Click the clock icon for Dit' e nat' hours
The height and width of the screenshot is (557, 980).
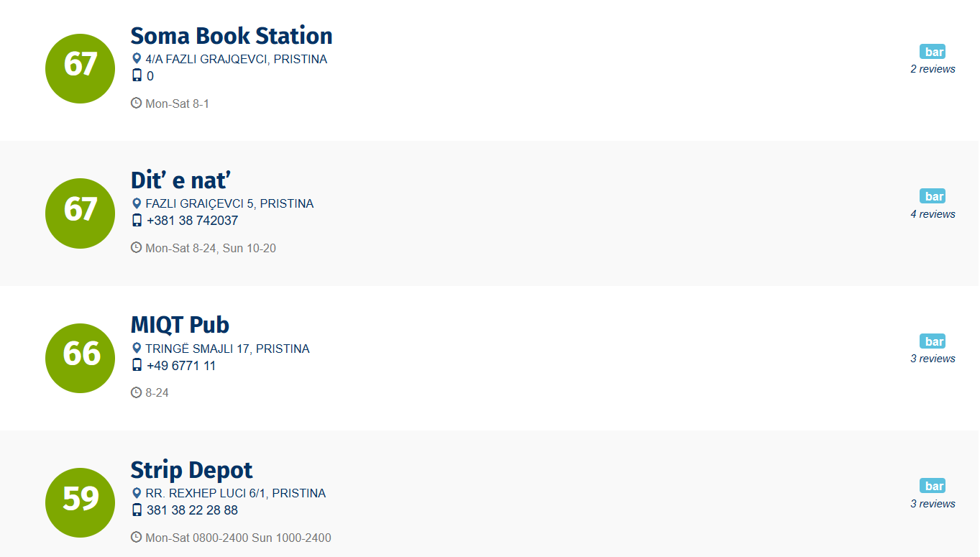[136, 248]
